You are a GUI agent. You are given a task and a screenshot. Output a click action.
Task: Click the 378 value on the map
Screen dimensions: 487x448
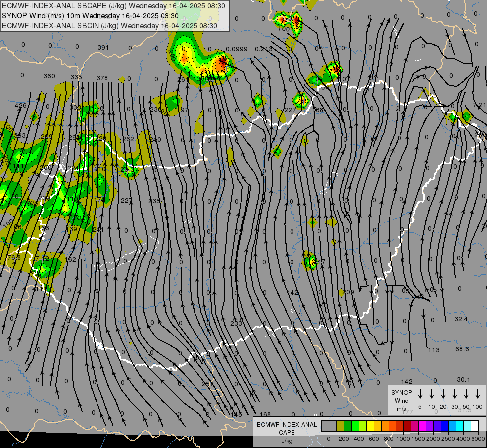[x=102, y=78]
